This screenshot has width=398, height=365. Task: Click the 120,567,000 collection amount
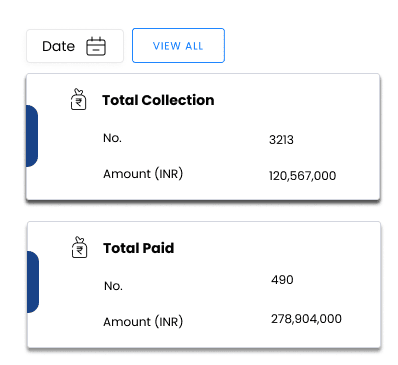coord(303,176)
